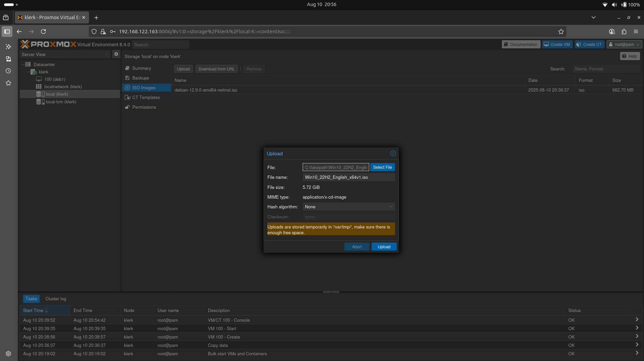Click Download from URL button
Screen dimensions: 644x361
point(216,69)
